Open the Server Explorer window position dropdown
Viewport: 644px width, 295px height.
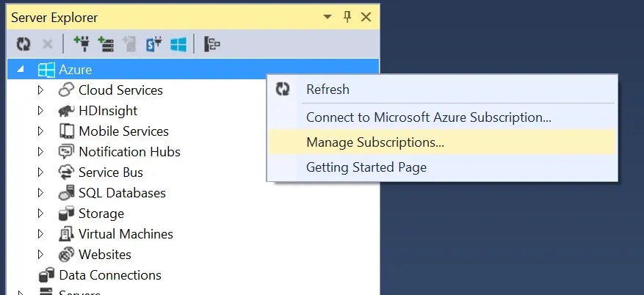coord(328,17)
